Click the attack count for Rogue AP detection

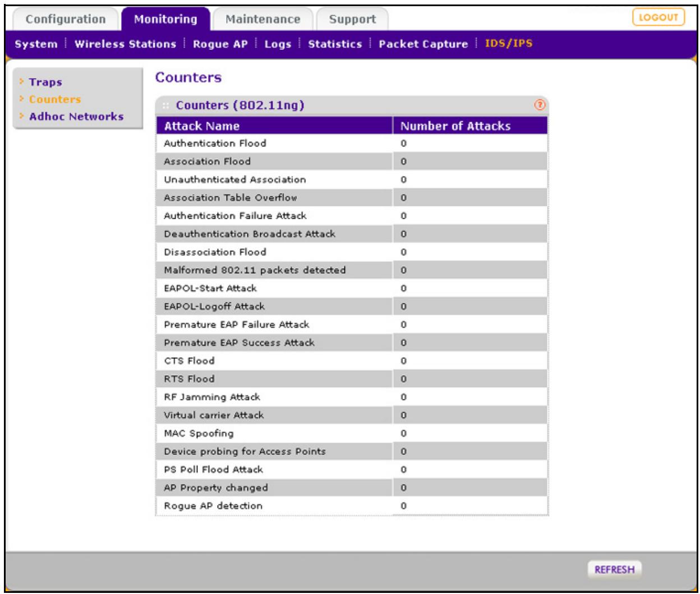pyautogui.click(x=403, y=506)
